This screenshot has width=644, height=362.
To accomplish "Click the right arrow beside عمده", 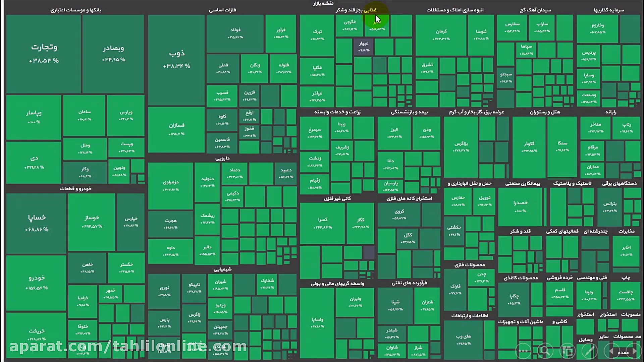I will [635, 351].
